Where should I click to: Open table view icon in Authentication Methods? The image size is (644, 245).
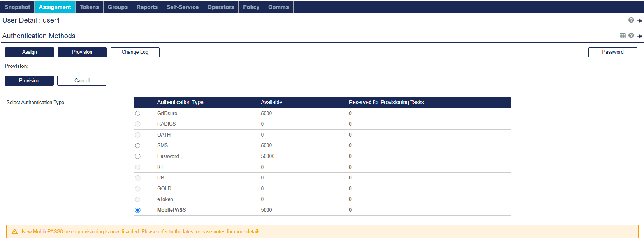[623, 36]
